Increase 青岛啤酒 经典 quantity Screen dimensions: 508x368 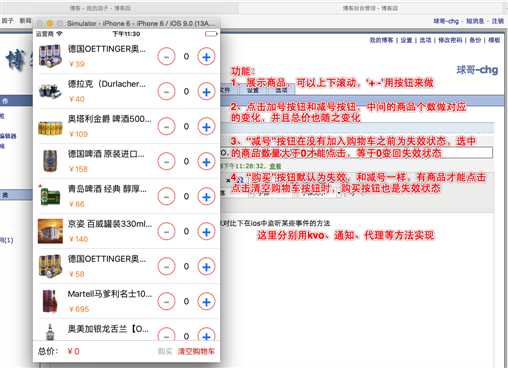tap(206, 197)
